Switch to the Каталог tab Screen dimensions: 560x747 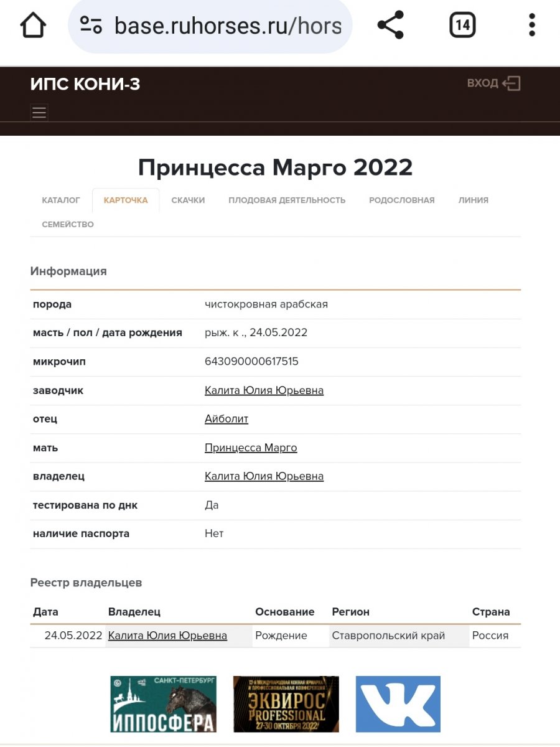pos(61,200)
